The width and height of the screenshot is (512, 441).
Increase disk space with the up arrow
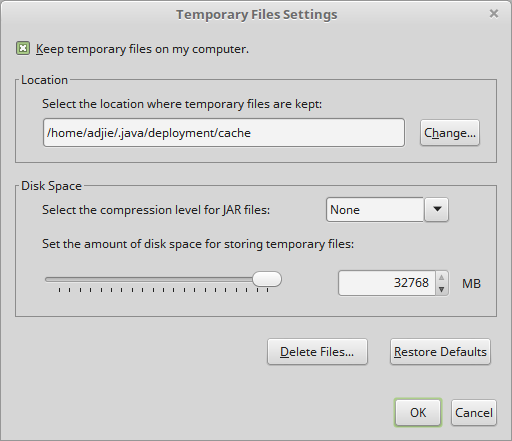point(442,277)
